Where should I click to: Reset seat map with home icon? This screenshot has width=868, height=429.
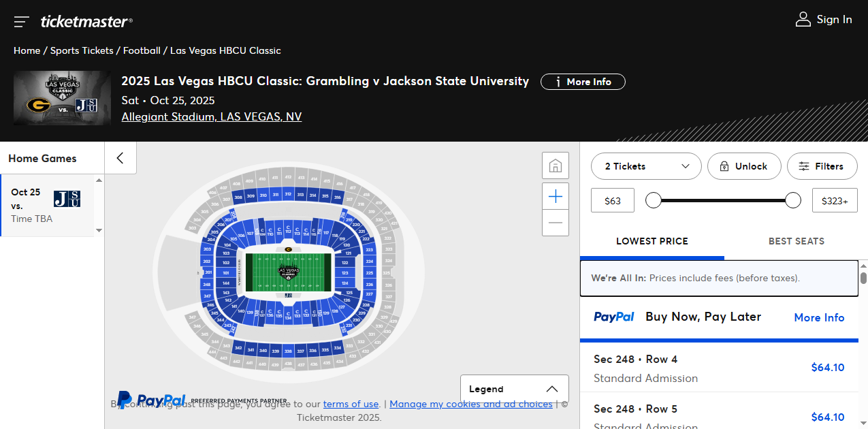coord(555,165)
